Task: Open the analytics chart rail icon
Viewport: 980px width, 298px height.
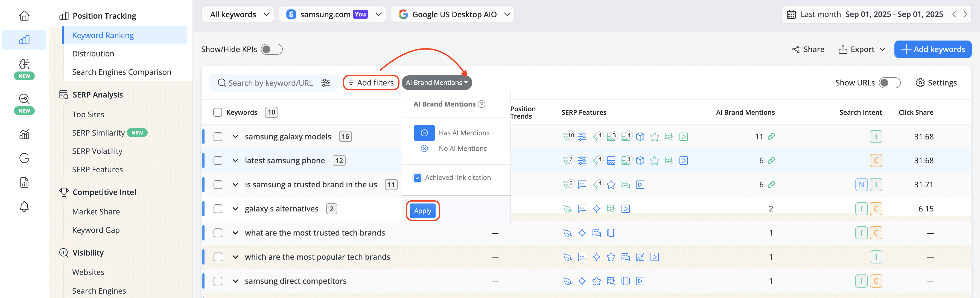Action: (24, 134)
